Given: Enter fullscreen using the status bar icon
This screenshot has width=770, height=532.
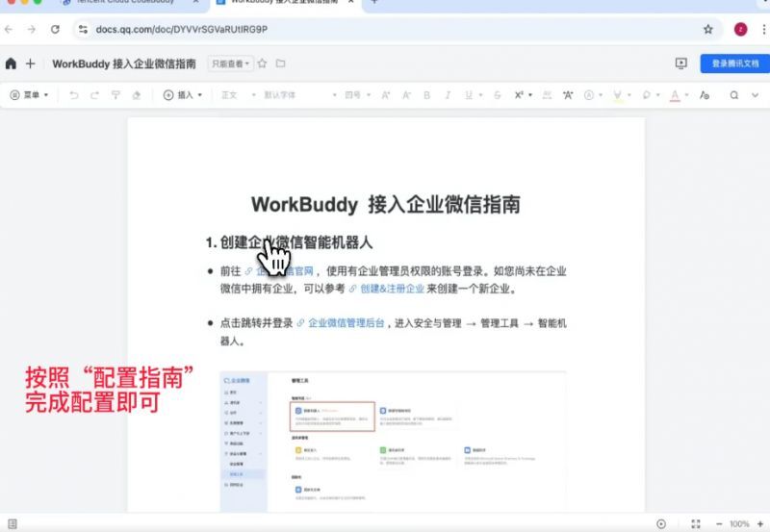Looking at the screenshot, I should coord(696,523).
